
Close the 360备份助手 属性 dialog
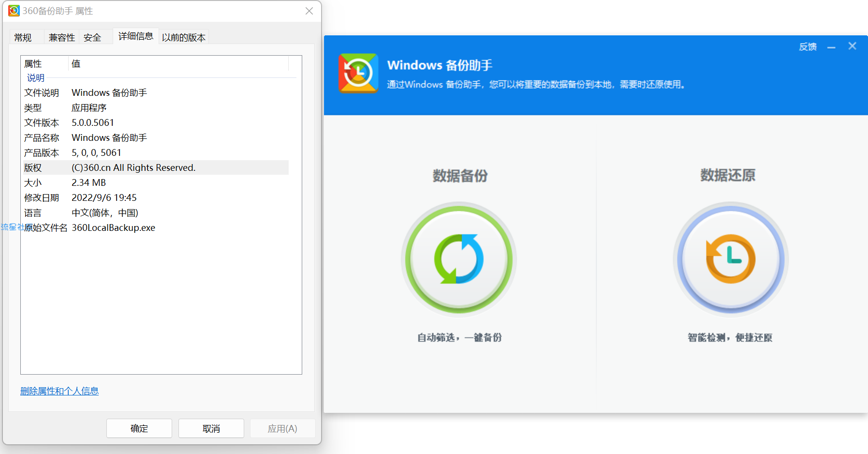(x=309, y=11)
